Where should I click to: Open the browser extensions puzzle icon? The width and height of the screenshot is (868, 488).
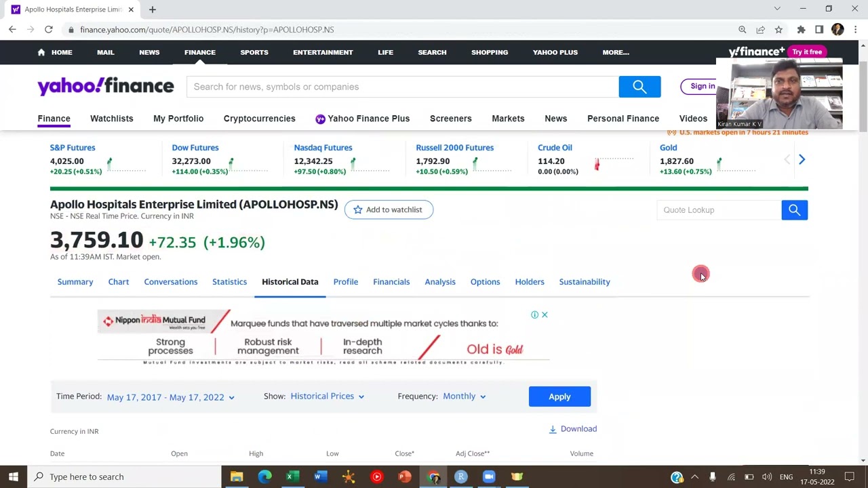click(801, 30)
